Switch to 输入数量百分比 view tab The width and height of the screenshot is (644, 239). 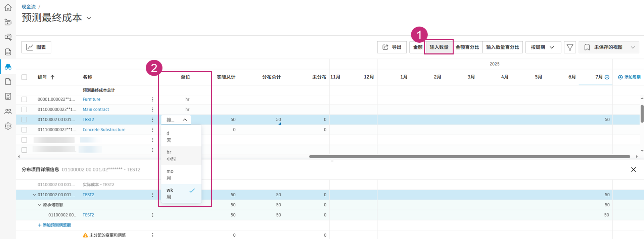tap(503, 47)
